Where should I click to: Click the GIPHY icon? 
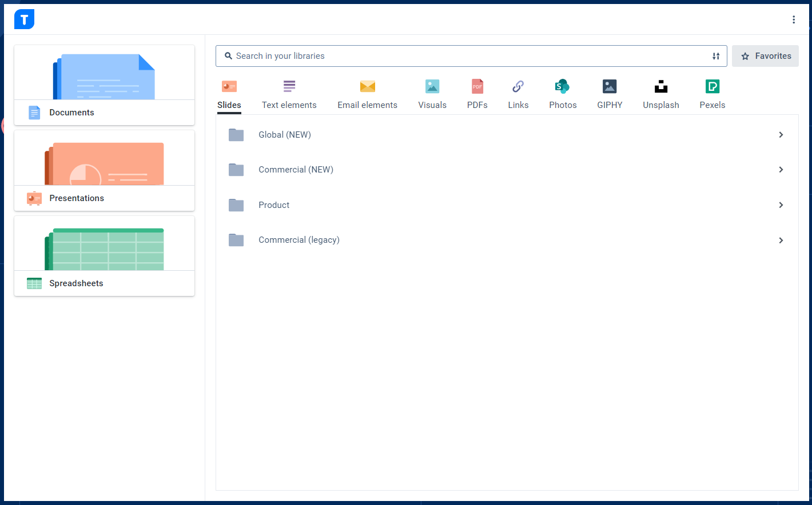[x=610, y=86]
